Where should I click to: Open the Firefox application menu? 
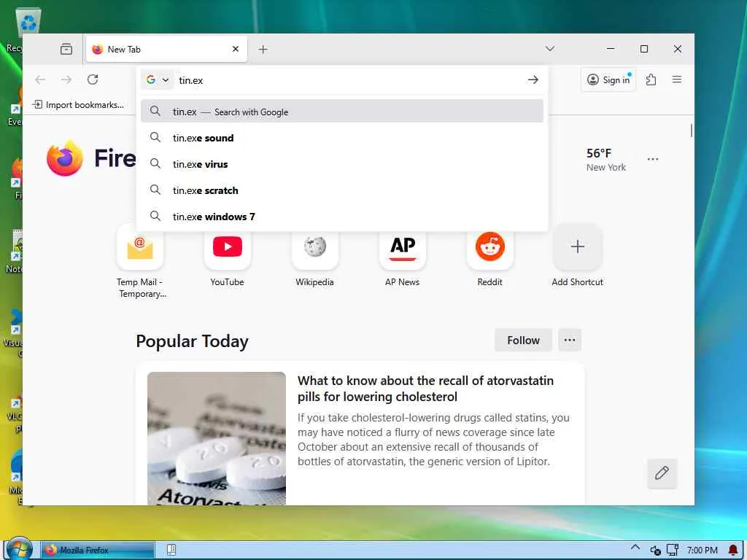coord(676,79)
